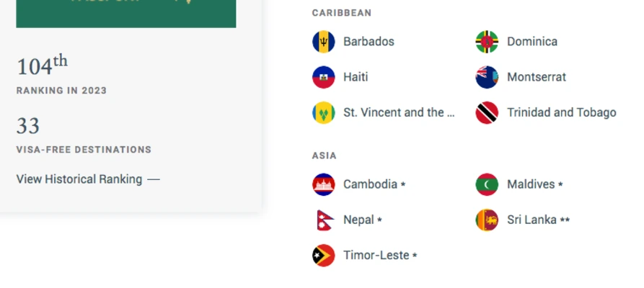Screen dimensions: 644x288
Task: Open the Barbados country link
Action: [369, 42]
